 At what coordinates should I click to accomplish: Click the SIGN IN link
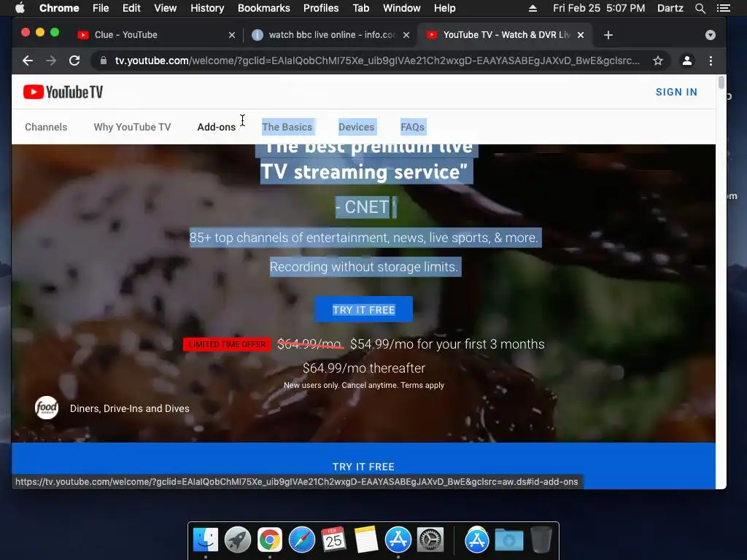tap(676, 92)
